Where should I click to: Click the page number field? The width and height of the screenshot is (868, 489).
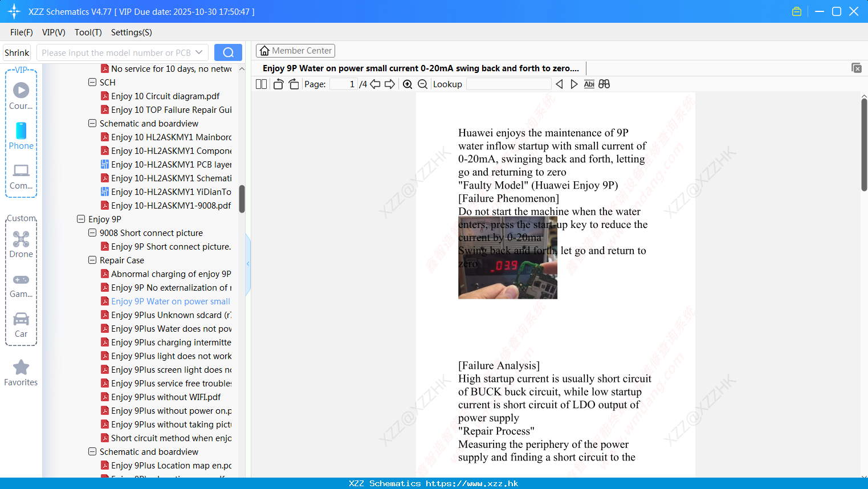click(x=344, y=84)
